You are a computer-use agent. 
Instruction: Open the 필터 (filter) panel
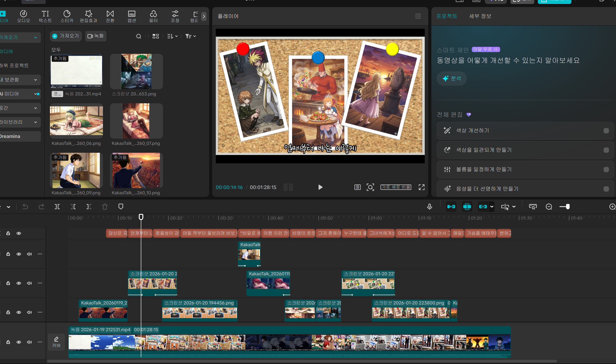pos(153,16)
